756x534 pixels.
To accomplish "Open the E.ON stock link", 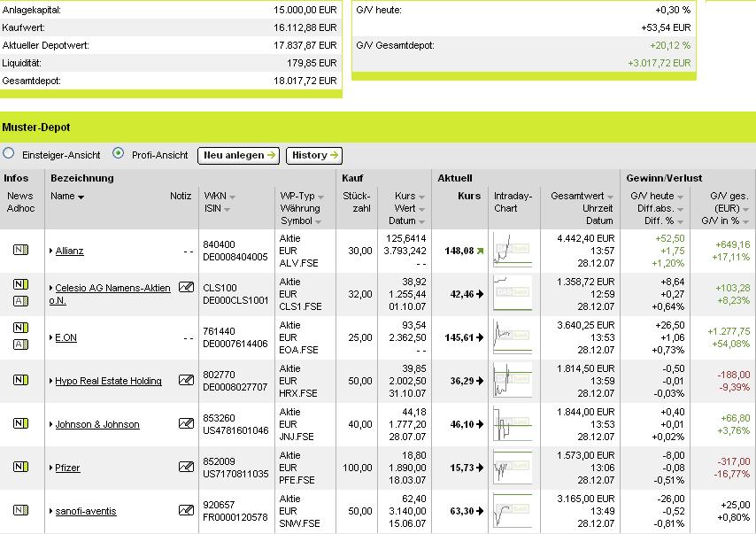I will pos(66,337).
